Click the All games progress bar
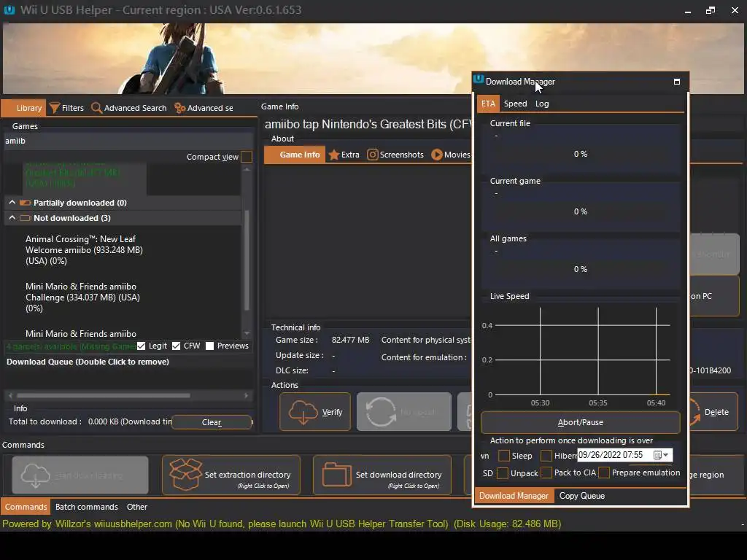Viewport: 747px width, 560px height. tap(580, 270)
